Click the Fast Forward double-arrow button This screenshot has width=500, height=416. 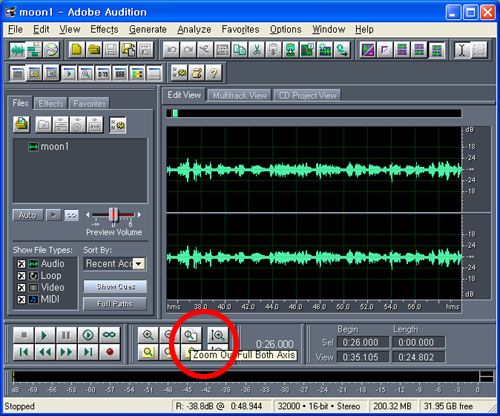point(66,352)
